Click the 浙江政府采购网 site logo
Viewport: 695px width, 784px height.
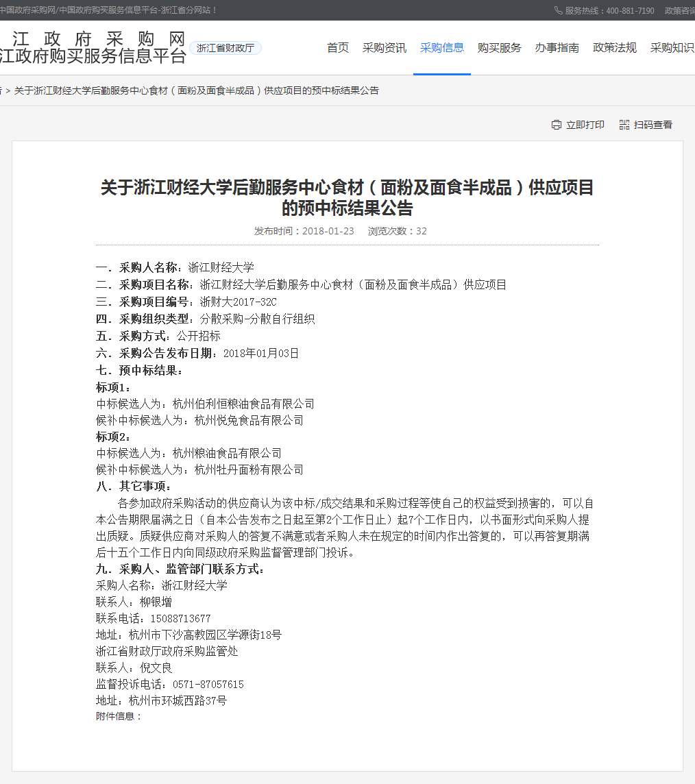pos(93,47)
